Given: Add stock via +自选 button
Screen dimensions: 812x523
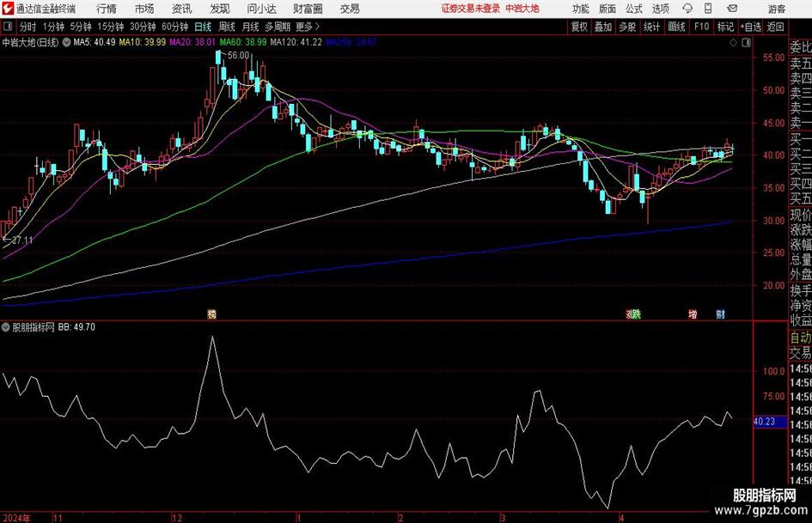Looking at the screenshot, I should [750, 27].
